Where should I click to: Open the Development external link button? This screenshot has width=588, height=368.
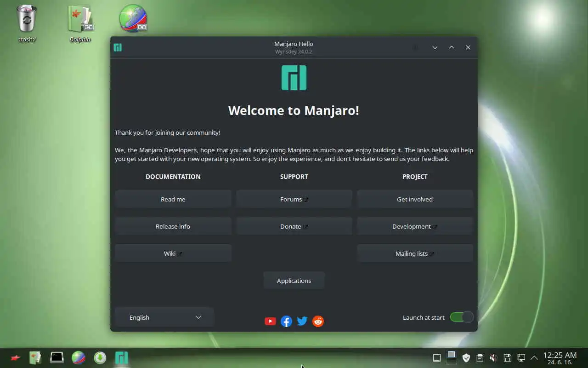point(415,226)
